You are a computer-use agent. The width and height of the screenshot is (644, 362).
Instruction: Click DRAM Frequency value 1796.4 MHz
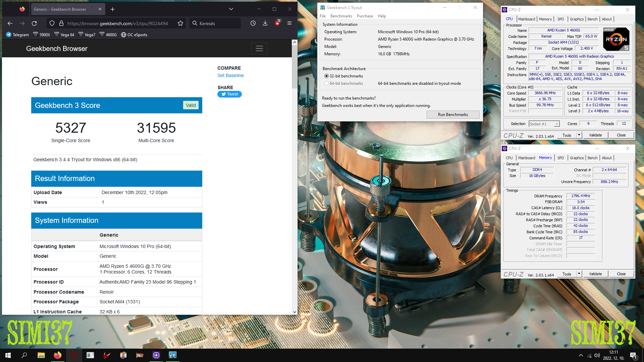[581, 196]
